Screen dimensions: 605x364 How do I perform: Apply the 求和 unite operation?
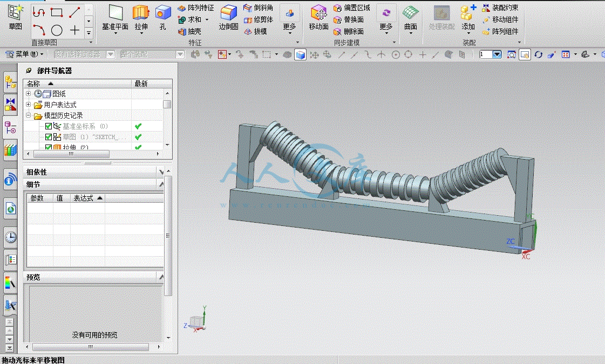pos(190,19)
